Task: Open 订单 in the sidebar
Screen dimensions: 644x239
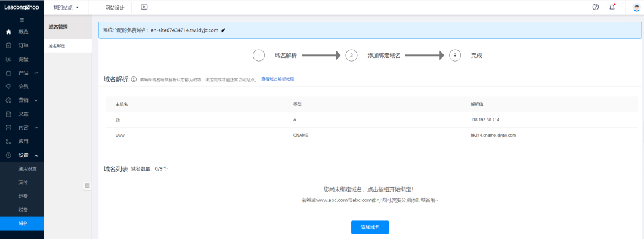Action: click(x=23, y=45)
